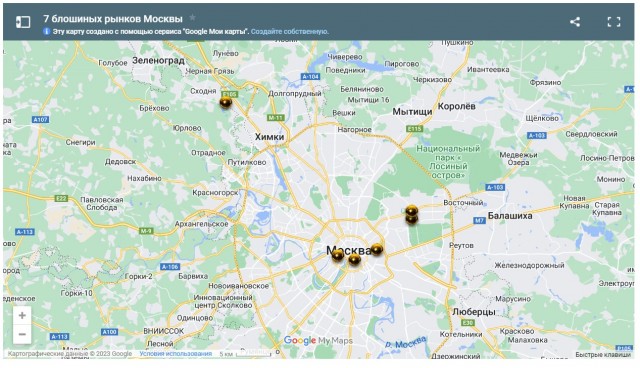Image resolution: width=640 pixels, height=368 pixels.
Task: Click the M7 highway shield near Балашиха
Action: 479,220
